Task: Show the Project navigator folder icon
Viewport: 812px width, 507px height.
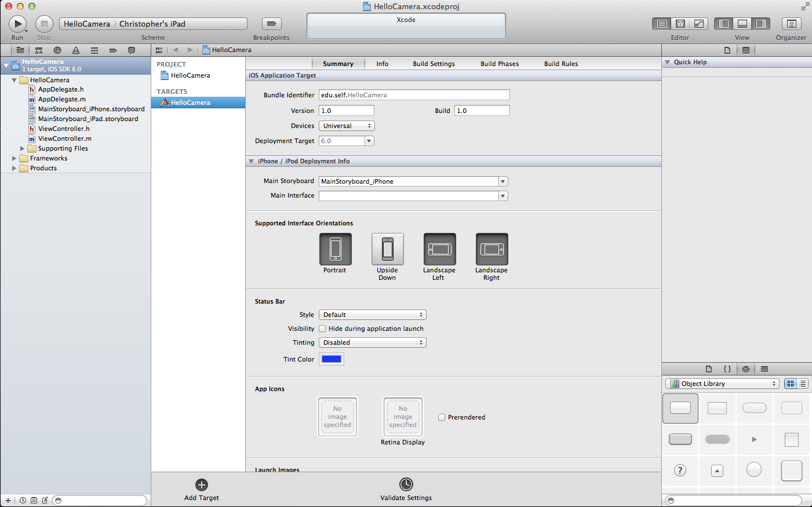Action: (20, 50)
